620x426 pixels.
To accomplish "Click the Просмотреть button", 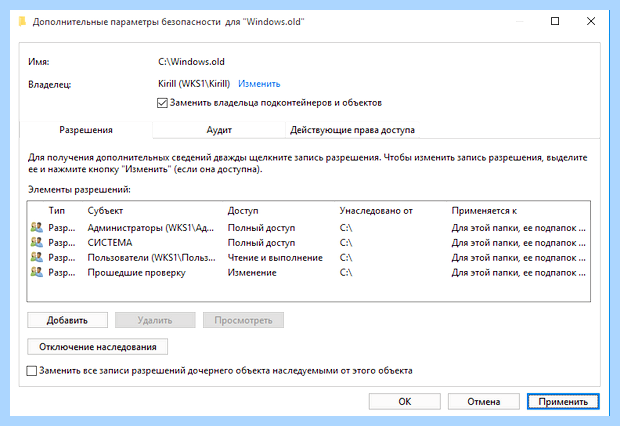I will (x=243, y=320).
